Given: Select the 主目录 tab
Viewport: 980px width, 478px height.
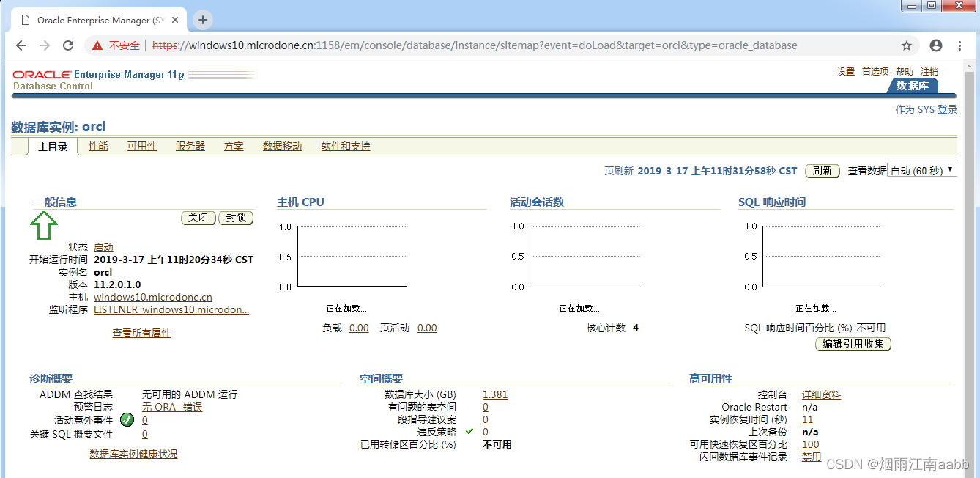Looking at the screenshot, I should coord(53,147).
